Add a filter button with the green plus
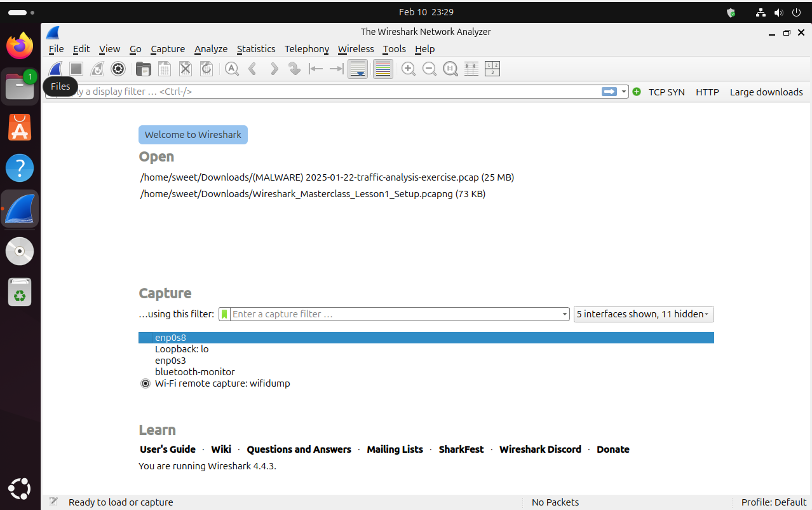This screenshot has width=812, height=510. [x=636, y=92]
